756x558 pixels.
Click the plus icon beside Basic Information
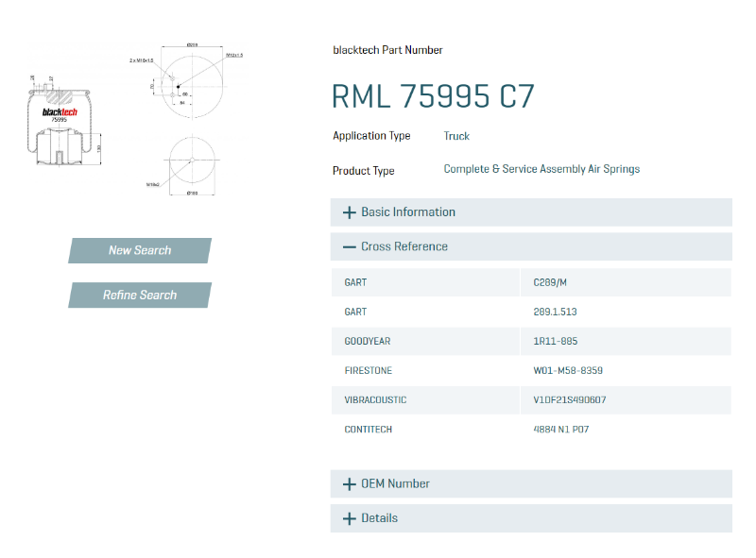pyautogui.click(x=349, y=212)
